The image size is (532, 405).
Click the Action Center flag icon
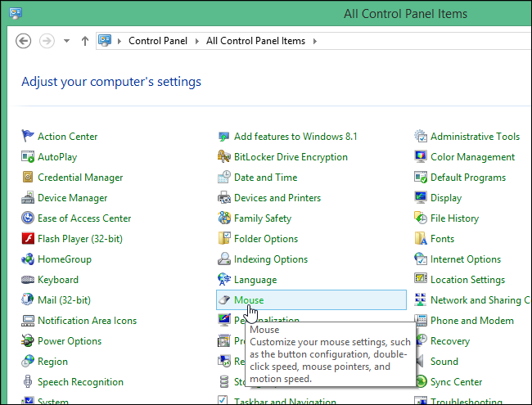[x=28, y=137]
